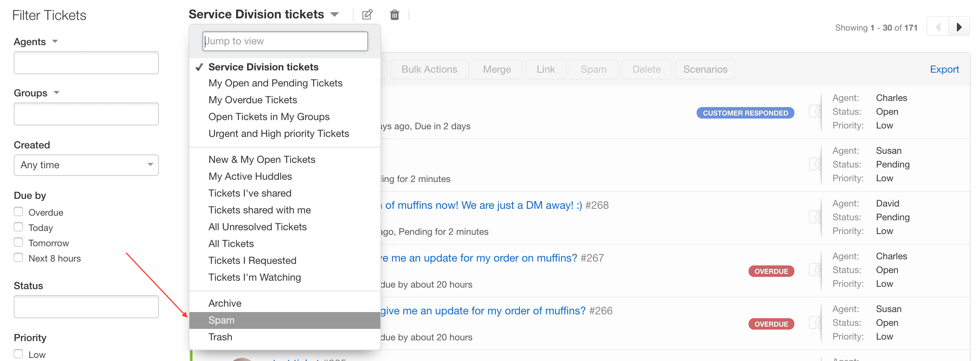The width and height of the screenshot is (980, 361).
Task: Go to the previous page of tickets
Action: click(938, 27)
